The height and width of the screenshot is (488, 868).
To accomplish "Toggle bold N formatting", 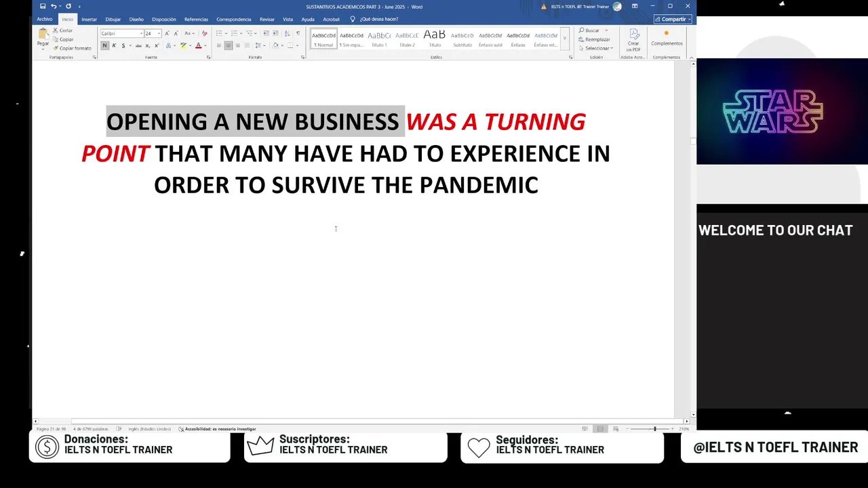I will [x=104, y=45].
